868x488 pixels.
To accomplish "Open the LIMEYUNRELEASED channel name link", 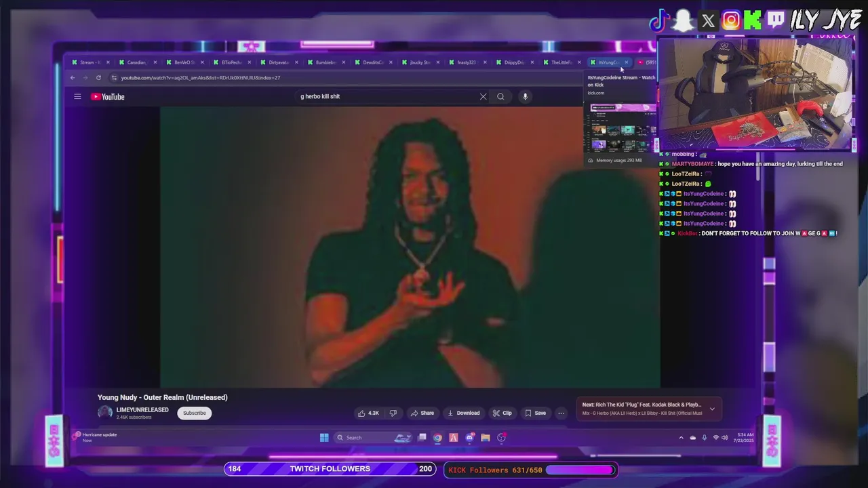I will click(142, 410).
